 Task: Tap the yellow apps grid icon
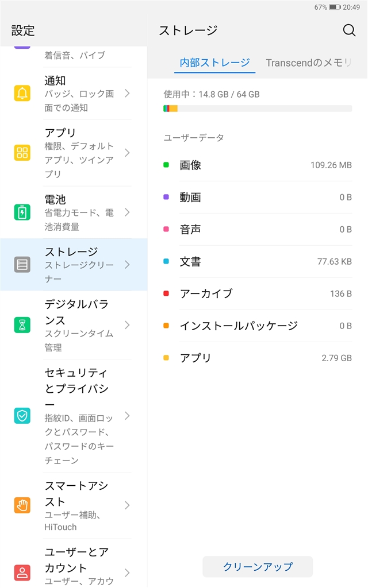22,153
